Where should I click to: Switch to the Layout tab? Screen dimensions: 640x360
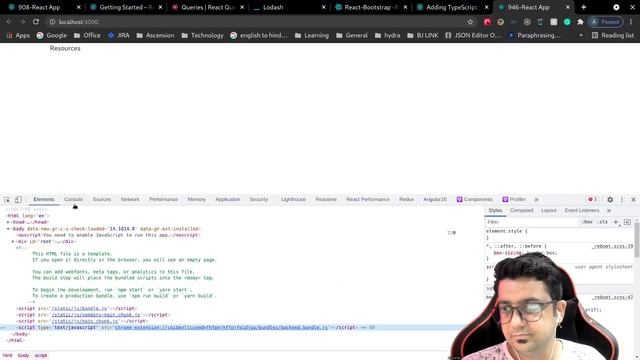[x=549, y=211]
